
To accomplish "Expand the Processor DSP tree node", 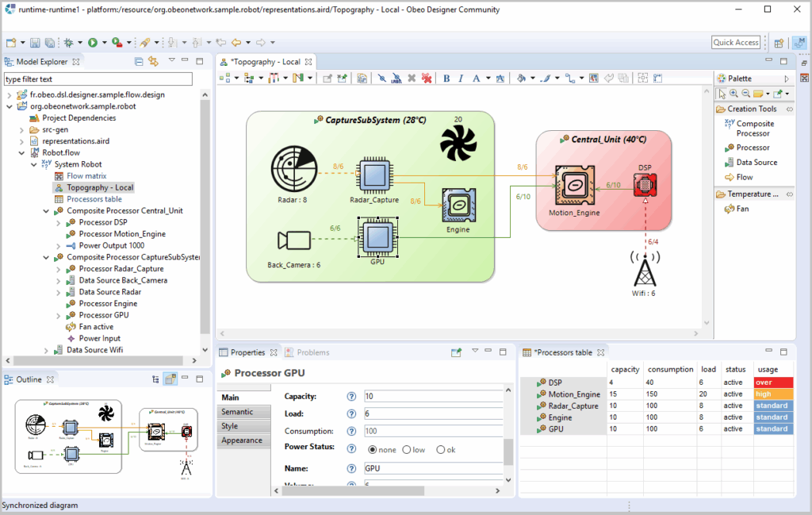I will pyautogui.click(x=59, y=223).
